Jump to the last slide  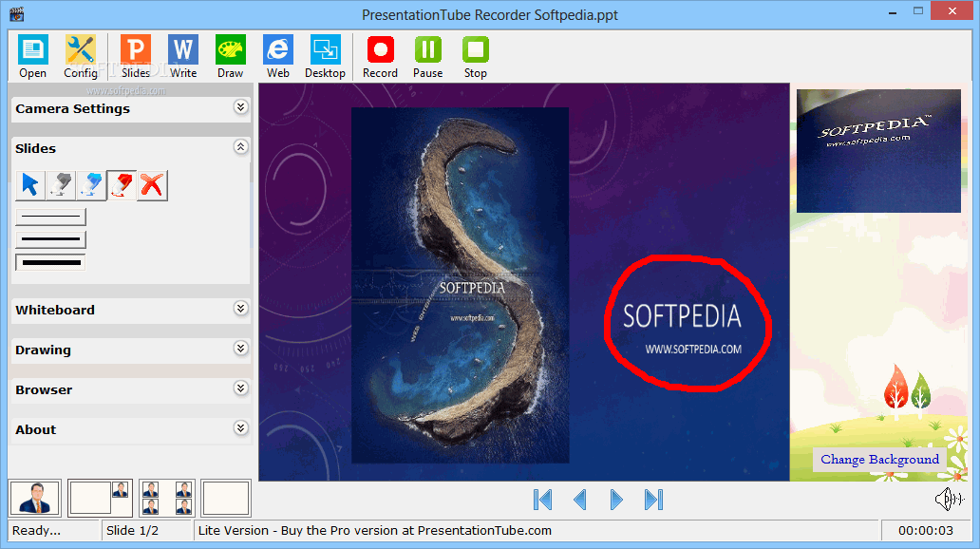pos(653,500)
